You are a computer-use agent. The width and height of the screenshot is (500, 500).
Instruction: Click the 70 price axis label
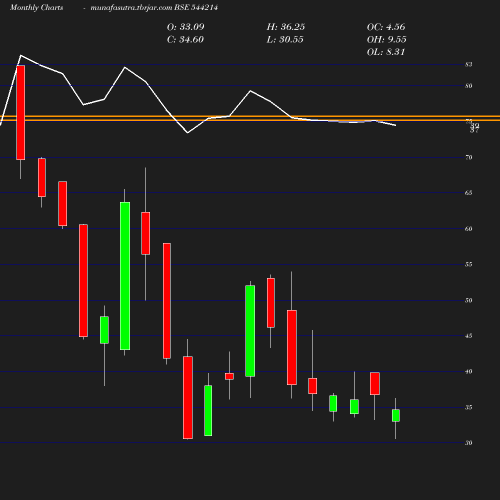[469, 157]
